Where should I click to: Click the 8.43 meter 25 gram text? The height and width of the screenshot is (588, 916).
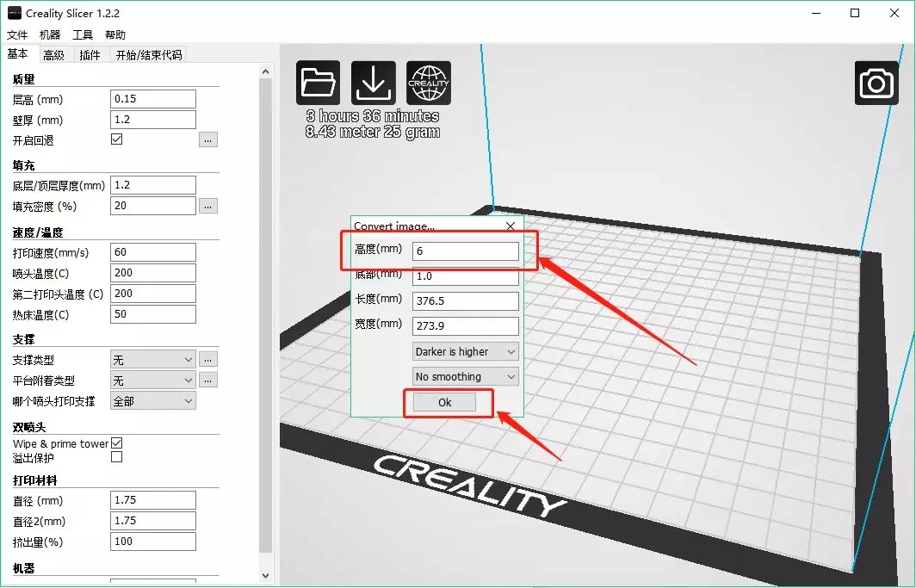(372, 132)
